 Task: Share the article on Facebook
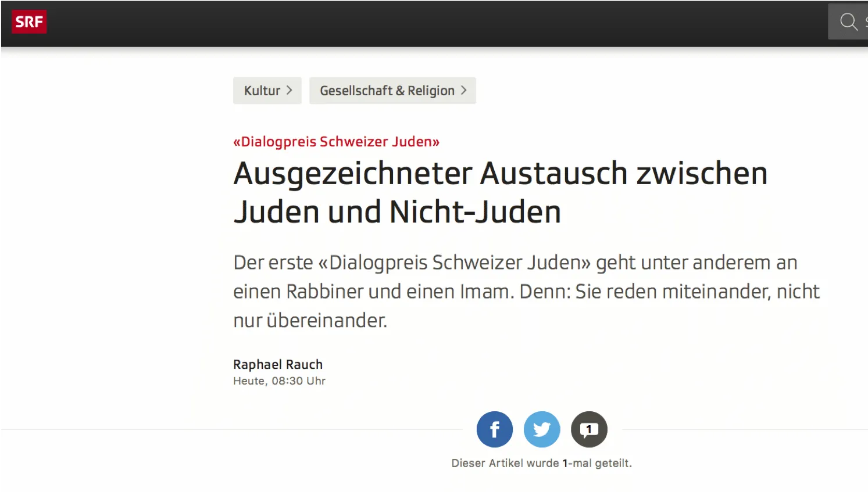[495, 429]
